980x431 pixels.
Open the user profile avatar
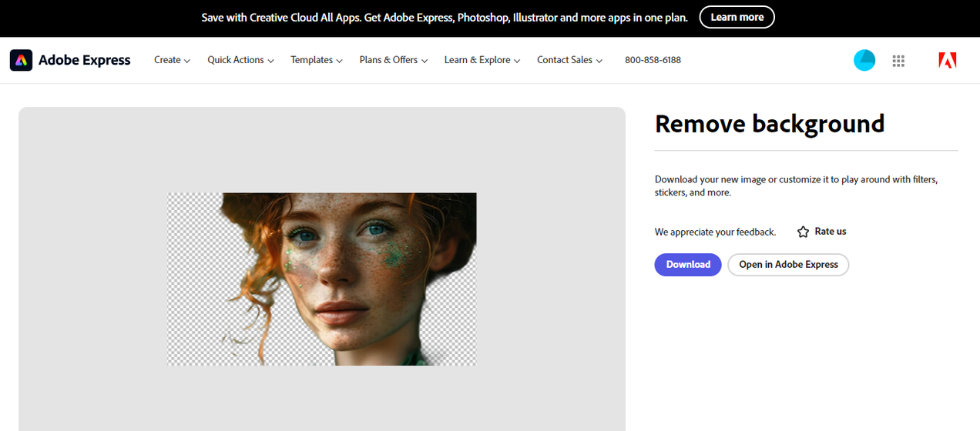864,60
